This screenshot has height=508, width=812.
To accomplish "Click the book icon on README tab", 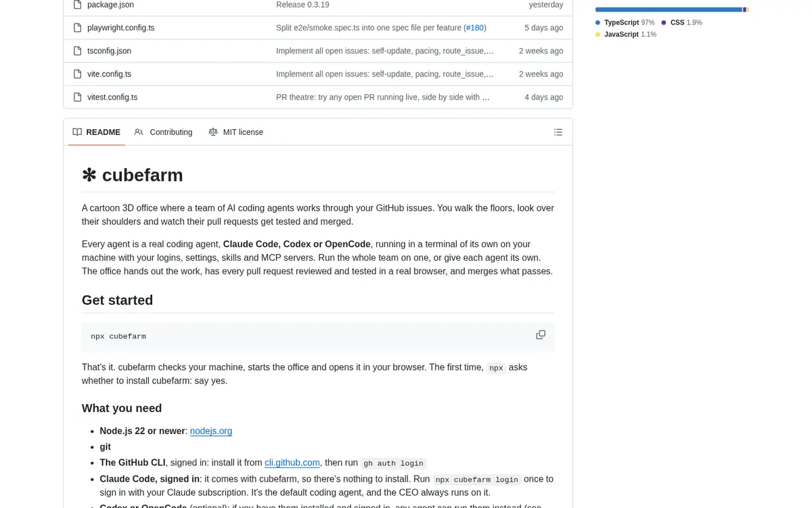I will (77, 132).
